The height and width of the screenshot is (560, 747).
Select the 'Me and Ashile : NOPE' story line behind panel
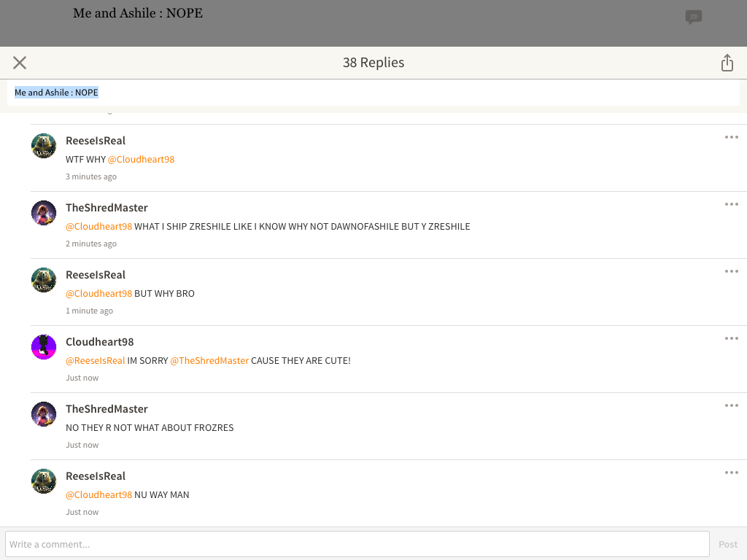138,13
